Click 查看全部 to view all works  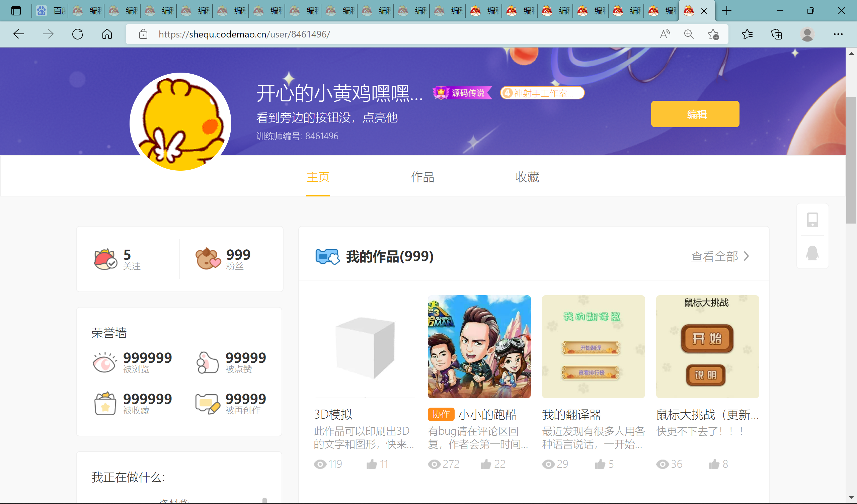[720, 256]
